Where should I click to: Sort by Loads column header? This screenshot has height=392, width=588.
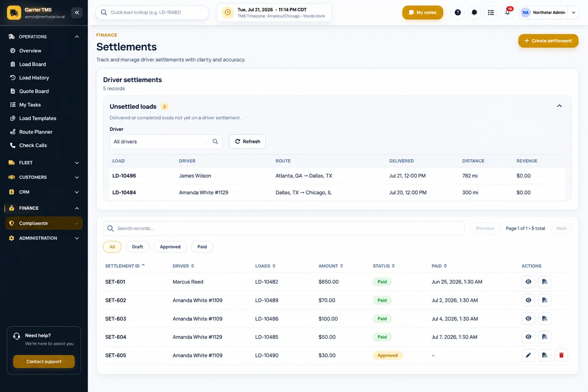pos(265,266)
